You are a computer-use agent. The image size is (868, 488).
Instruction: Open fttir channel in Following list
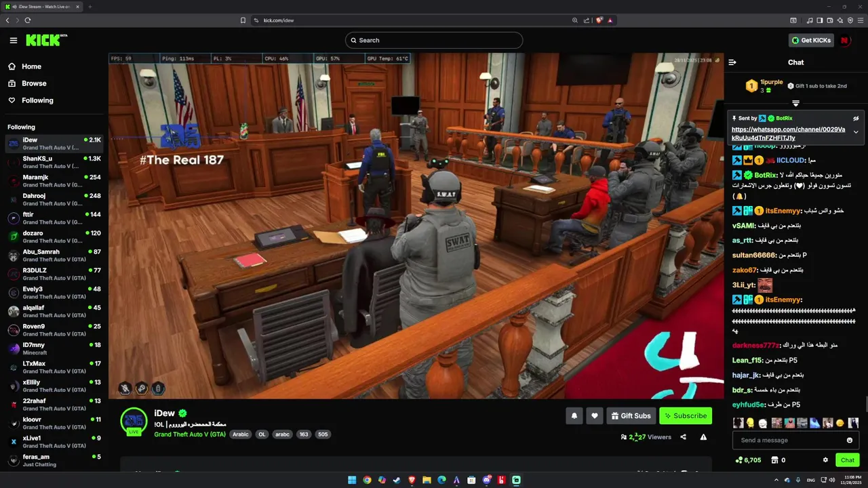click(54, 218)
